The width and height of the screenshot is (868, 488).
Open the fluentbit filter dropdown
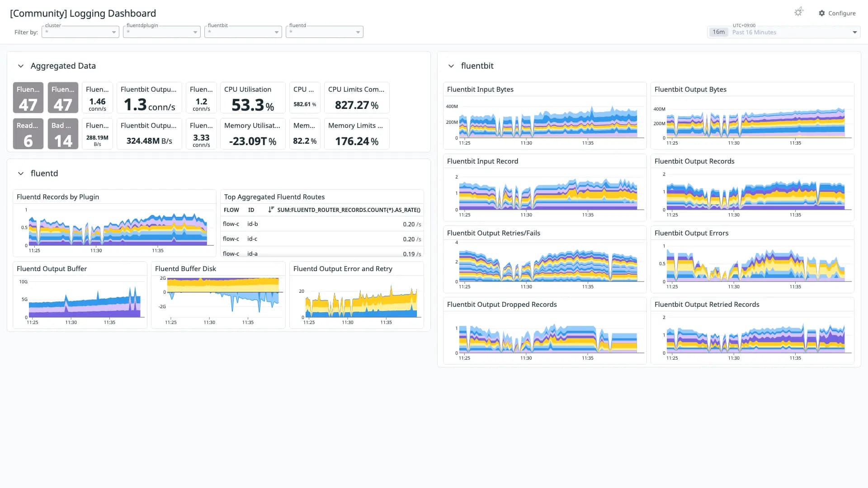click(243, 32)
